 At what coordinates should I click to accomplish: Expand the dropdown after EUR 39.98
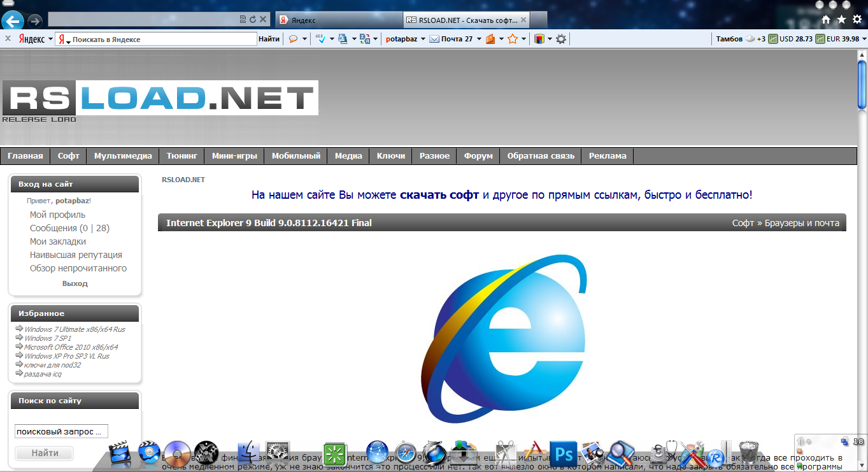click(x=864, y=39)
